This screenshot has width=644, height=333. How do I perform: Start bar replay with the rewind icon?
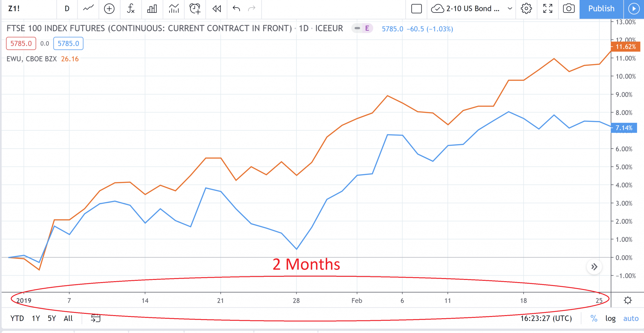coord(216,9)
